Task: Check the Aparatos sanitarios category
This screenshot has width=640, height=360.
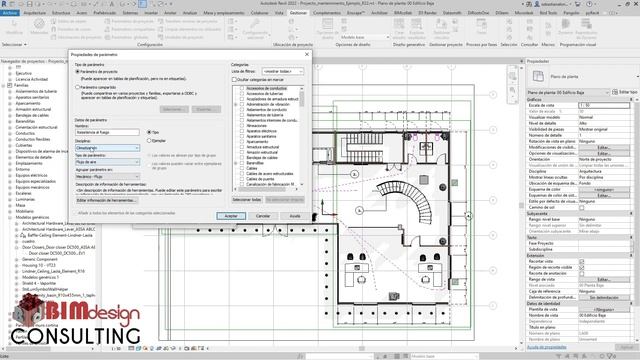Action: 242,136
